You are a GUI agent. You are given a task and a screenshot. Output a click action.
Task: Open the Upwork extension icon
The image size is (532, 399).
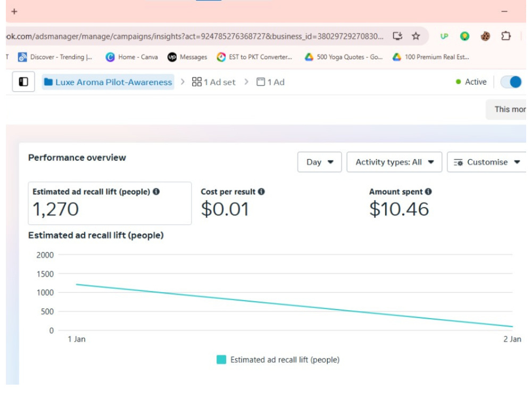click(x=444, y=36)
